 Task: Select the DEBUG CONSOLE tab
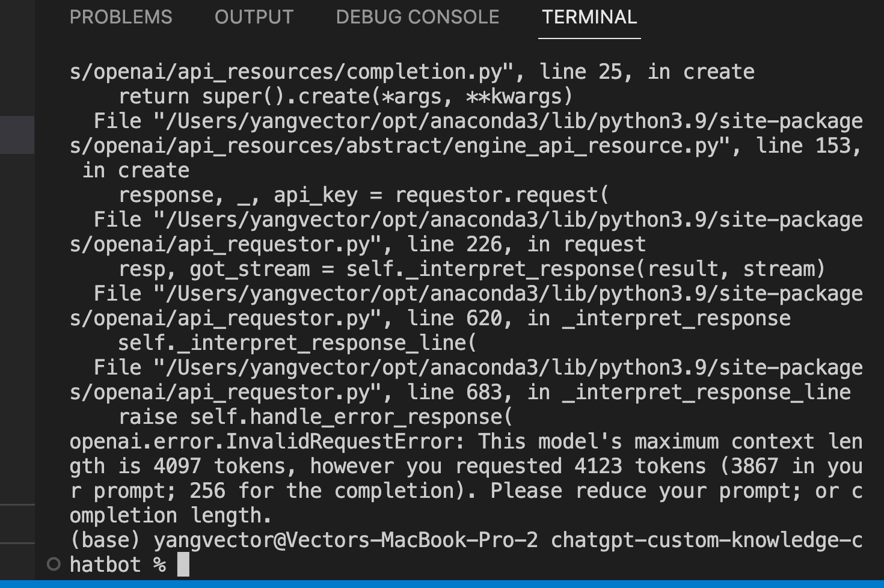pyautogui.click(x=417, y=17)
